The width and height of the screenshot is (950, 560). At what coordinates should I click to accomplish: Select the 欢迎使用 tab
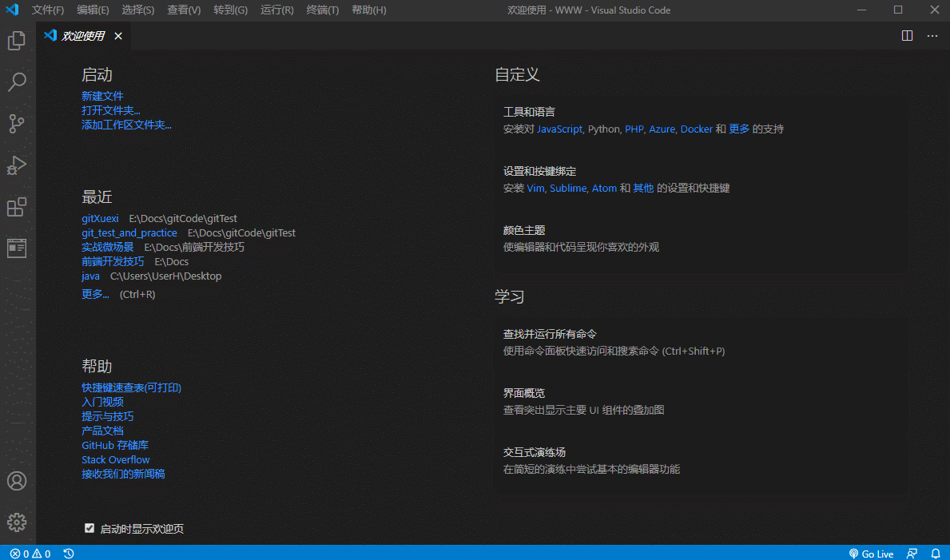tap(83, 35)
